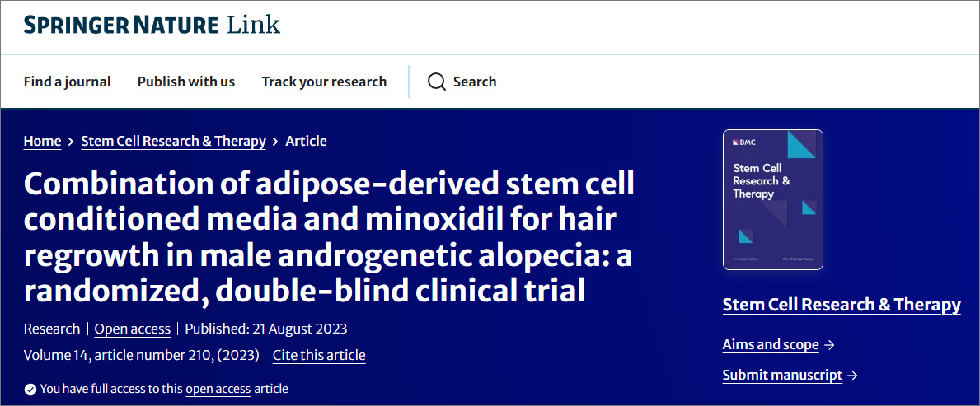
Task: Open the Publish with us menu
Action: point(186,82)
